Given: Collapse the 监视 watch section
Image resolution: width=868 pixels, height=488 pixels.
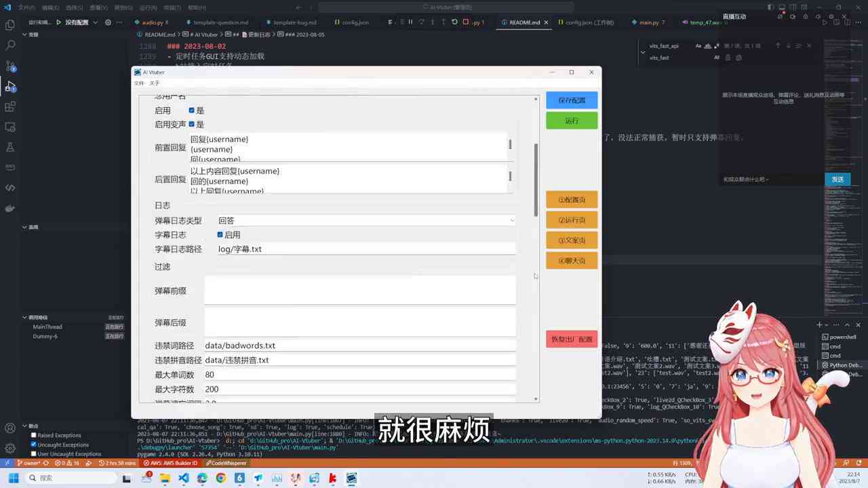Looking at the screenshot, I should coord(31,227).
